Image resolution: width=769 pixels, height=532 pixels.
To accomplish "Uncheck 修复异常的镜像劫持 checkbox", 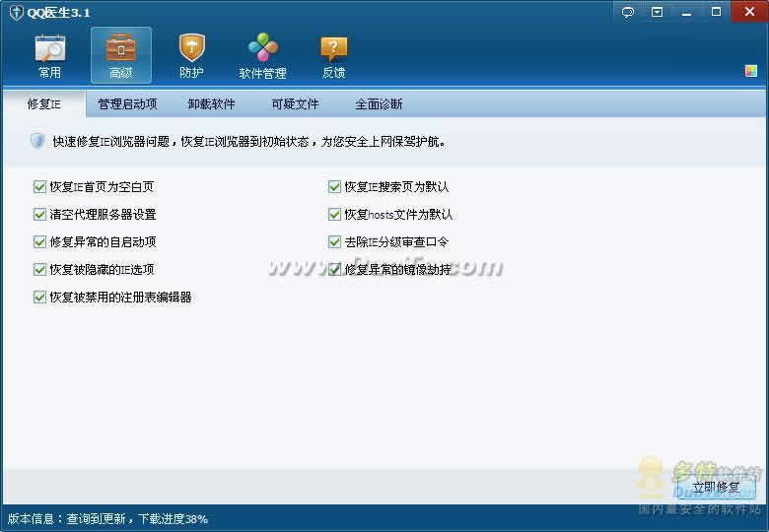I will point(334,269).
